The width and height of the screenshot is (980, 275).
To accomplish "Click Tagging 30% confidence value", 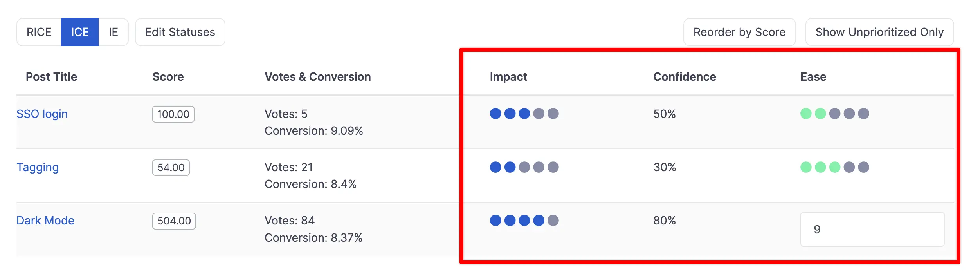I will pyautogui.click(x=665, y=167).
